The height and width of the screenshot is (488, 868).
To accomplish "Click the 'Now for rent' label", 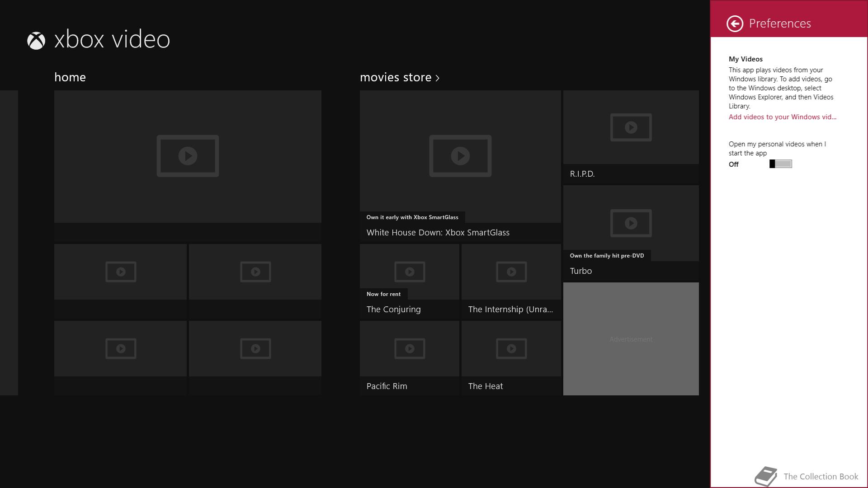I will tap(383, 294).
